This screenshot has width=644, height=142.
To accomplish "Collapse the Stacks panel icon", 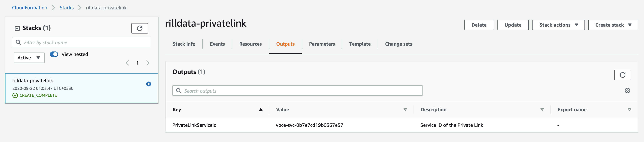I will pyautogui.click(x=17, y=28).
